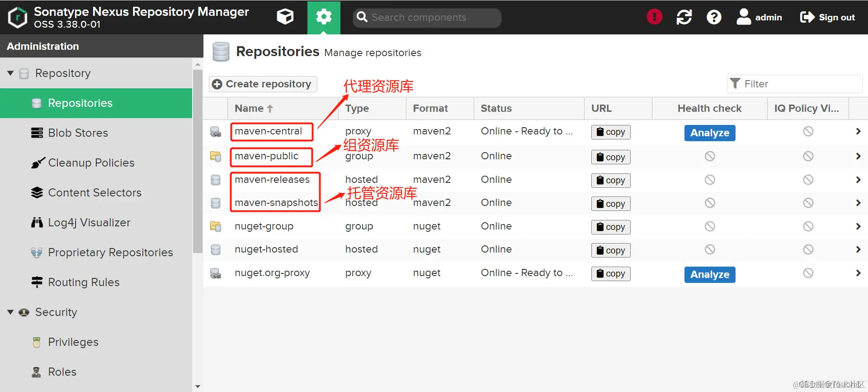Open the Help question mark icon
The image size is (868, 392).
pos(714,17)
